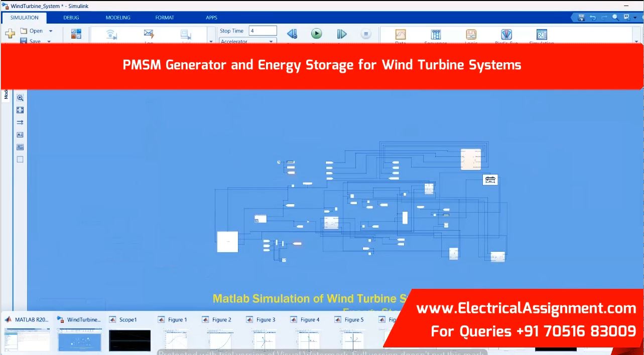Click the Step Back button
The width and height of the screenshot is (644, 355).
point(292,34)
